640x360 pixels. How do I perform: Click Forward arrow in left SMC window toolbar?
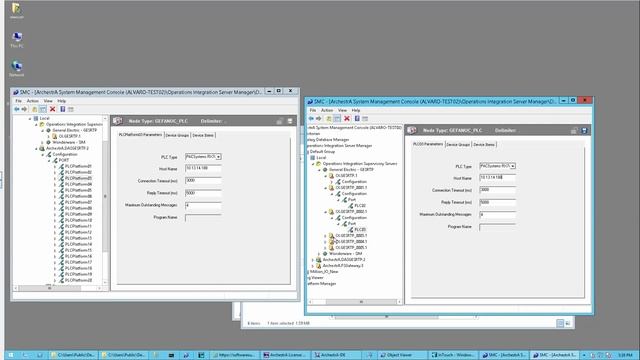(x=24, y=109)
